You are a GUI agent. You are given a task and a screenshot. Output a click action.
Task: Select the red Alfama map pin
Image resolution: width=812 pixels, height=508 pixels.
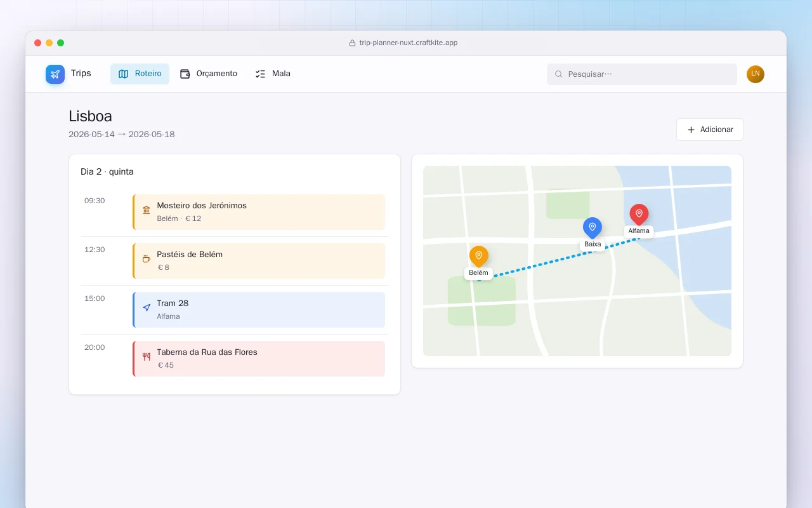coord(639,215)
